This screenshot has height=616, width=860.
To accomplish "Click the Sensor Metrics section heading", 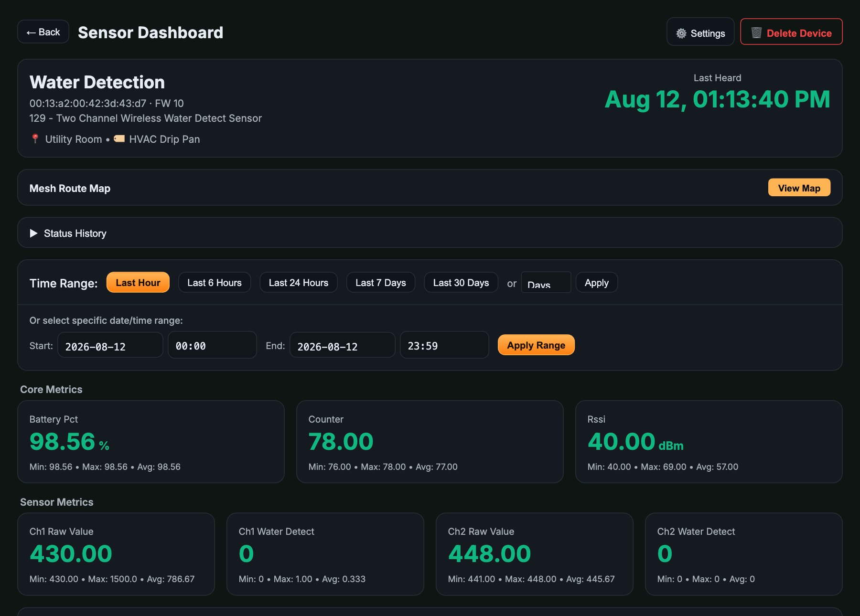I will click(x=56, y=502).
